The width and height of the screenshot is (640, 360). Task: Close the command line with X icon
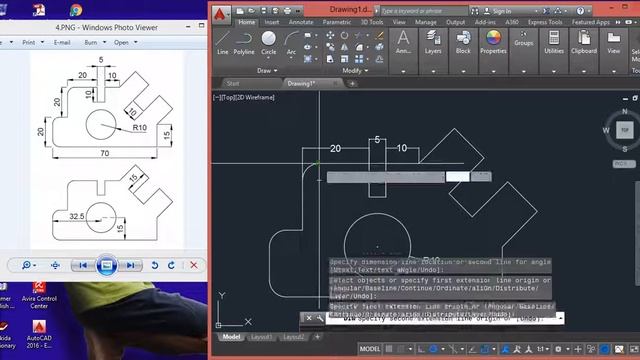coord(309,318)
